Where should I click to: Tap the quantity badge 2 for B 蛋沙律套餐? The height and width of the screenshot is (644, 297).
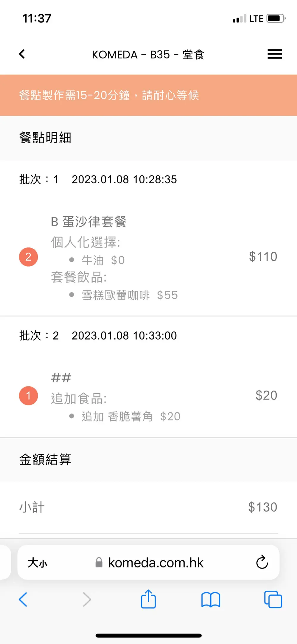coord(28,257)
